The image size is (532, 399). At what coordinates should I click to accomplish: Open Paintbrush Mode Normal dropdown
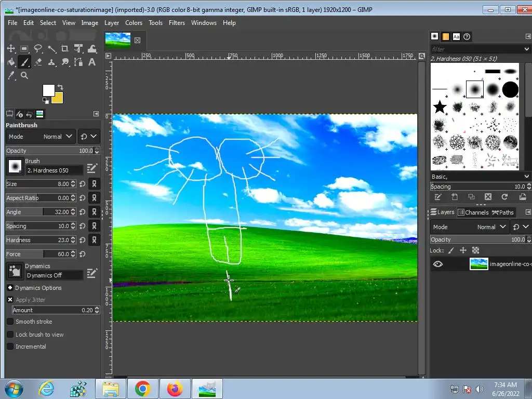coord(41,137)
